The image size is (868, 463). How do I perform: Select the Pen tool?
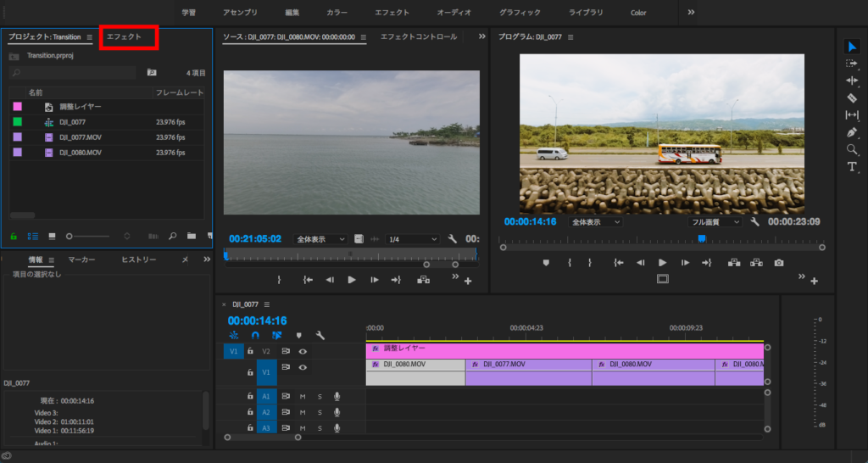pyautogui.click(x=852, y=132)
